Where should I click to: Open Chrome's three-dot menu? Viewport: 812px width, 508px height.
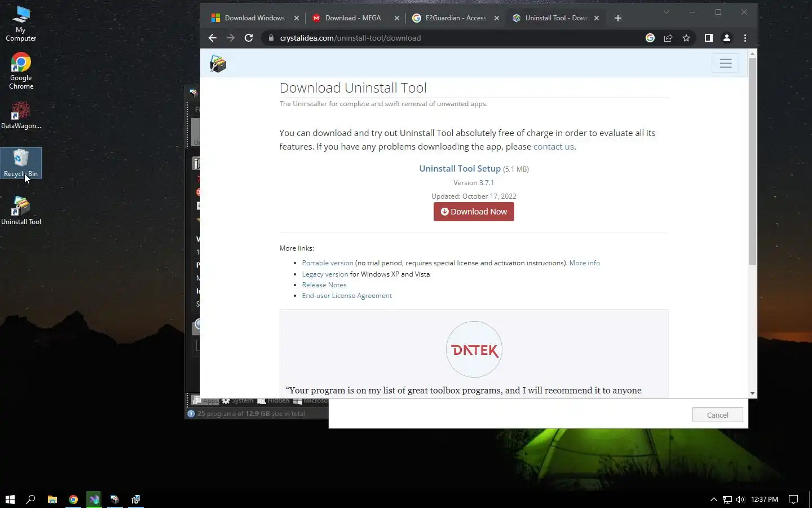(x=745, y=38)
